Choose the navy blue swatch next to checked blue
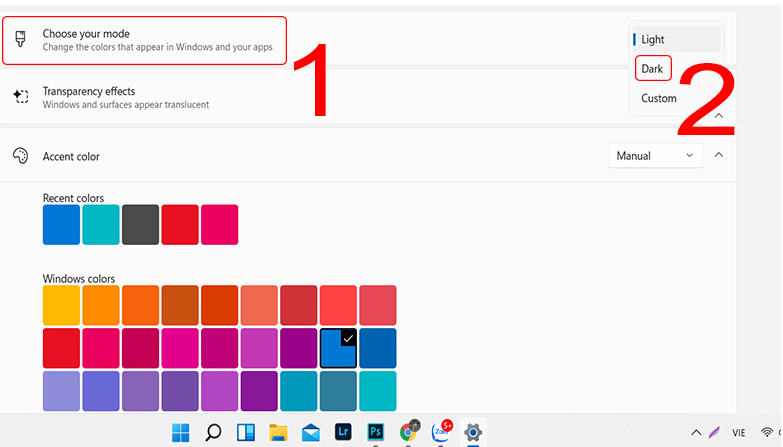783x447 pixels. coord(378,348)
